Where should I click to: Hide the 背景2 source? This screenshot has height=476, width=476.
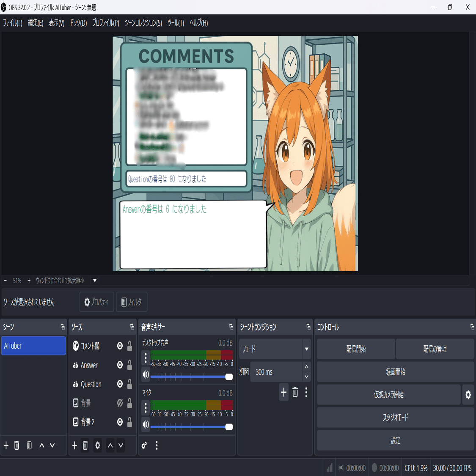tap(119, 422)
